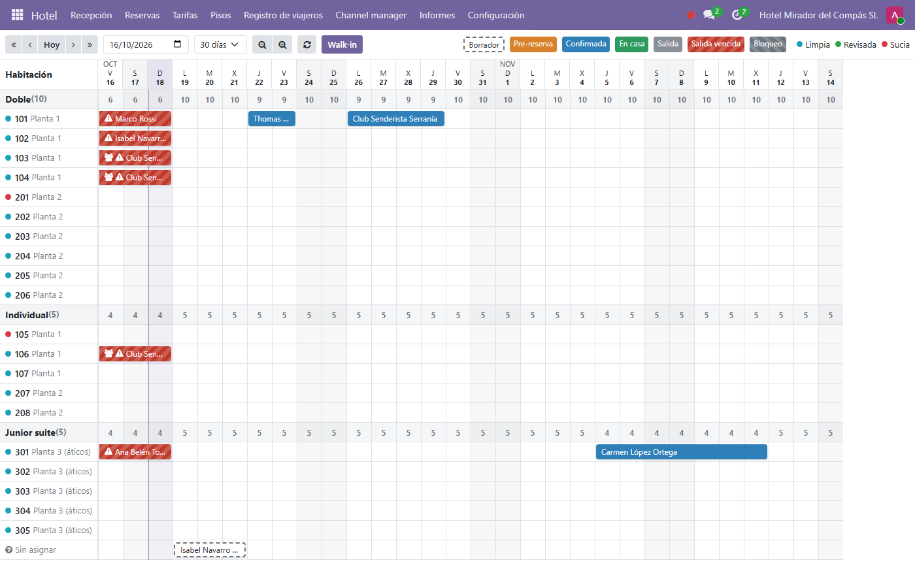Viewport: 915px width, 588px height.
Task: Open the apps grid menu
Action: pos(18,15)
